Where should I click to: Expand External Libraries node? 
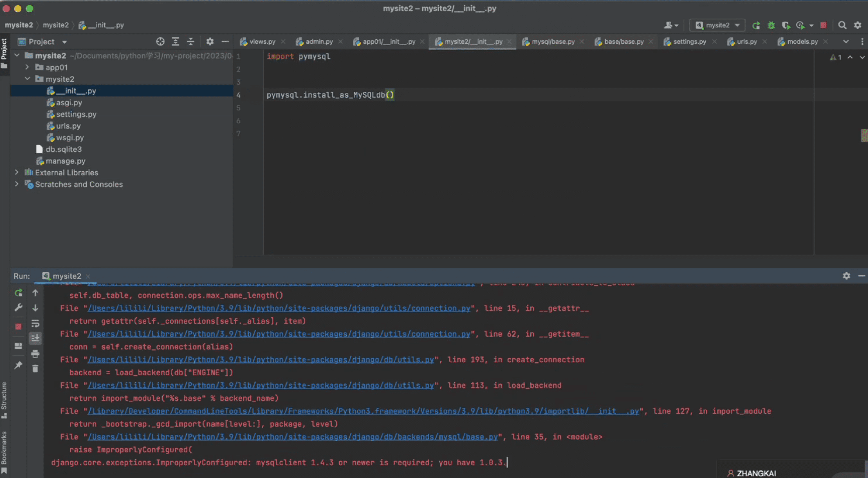(x=17, y=172)
